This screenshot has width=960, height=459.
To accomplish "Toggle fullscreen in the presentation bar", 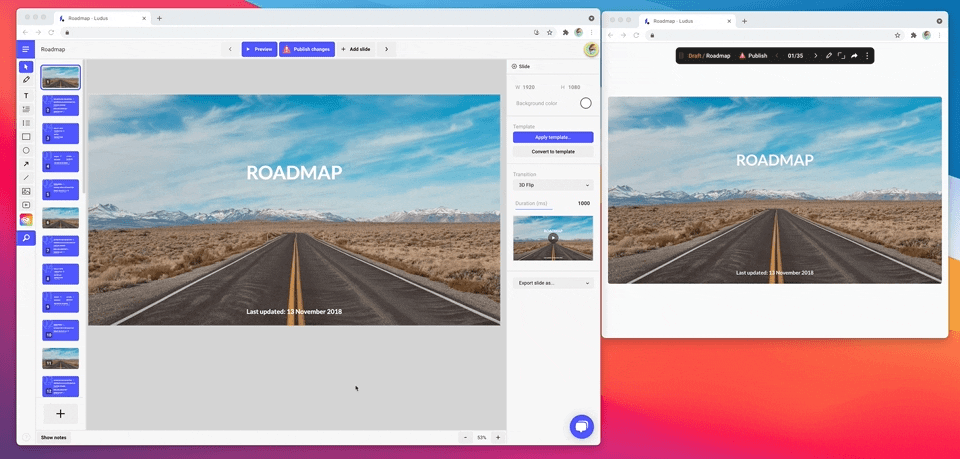I will (841, 56).
